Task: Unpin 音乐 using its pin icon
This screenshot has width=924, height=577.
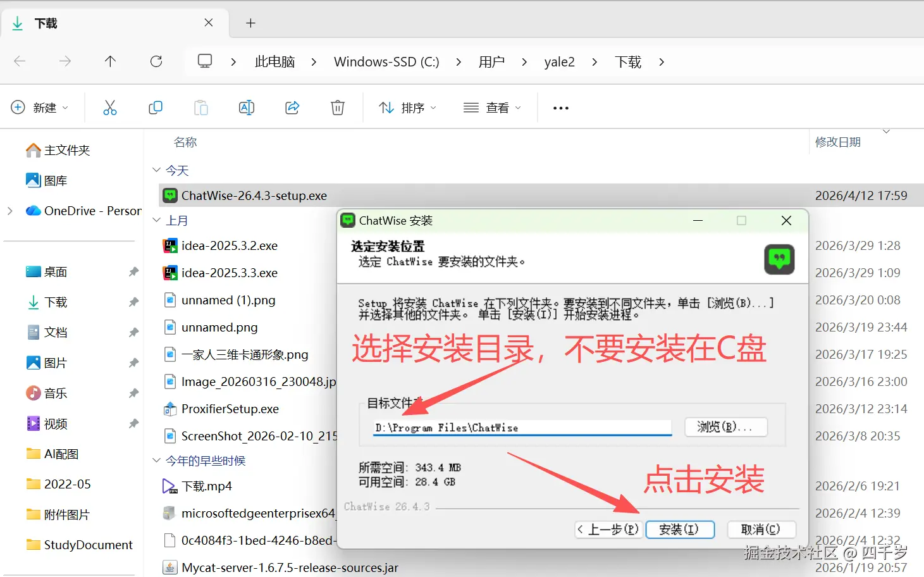Action: click(133, 393)
